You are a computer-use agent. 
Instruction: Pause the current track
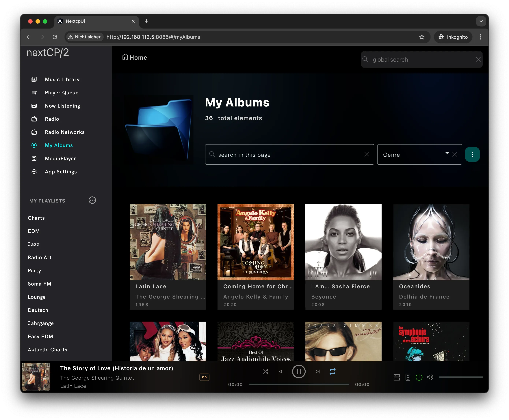(x=299, y=371)
